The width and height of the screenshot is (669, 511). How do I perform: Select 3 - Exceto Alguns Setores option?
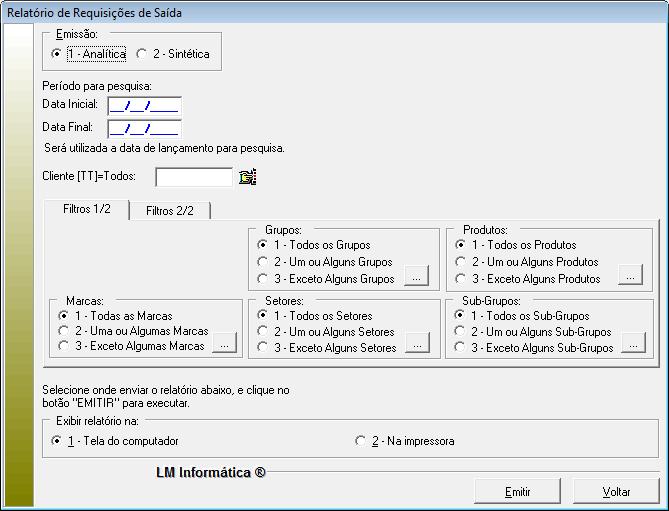263,348
